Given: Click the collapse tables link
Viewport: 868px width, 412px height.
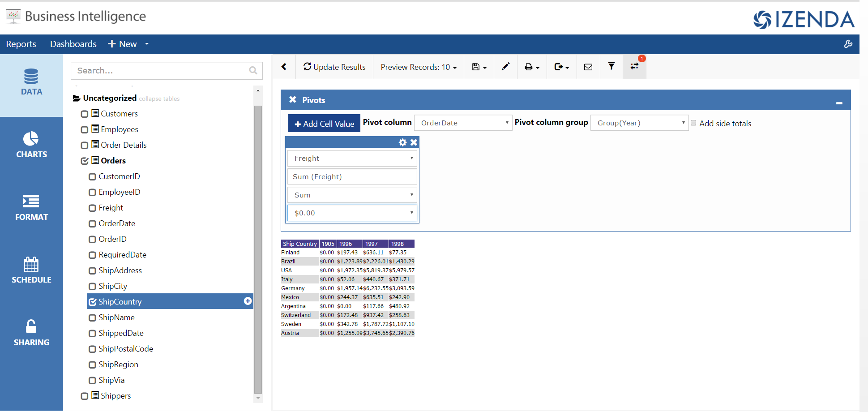Looking at the screenshot, I should coord(159,99).
